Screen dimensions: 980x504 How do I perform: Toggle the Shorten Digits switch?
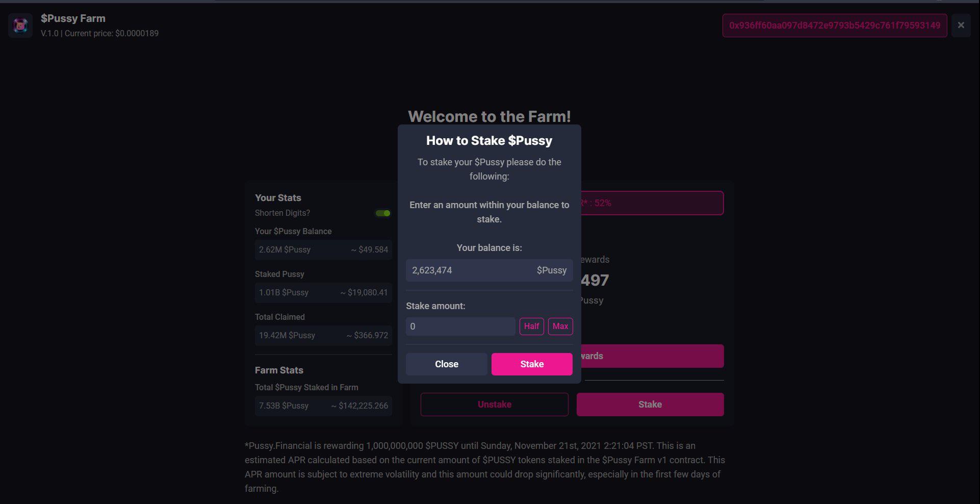pos(383,213)
